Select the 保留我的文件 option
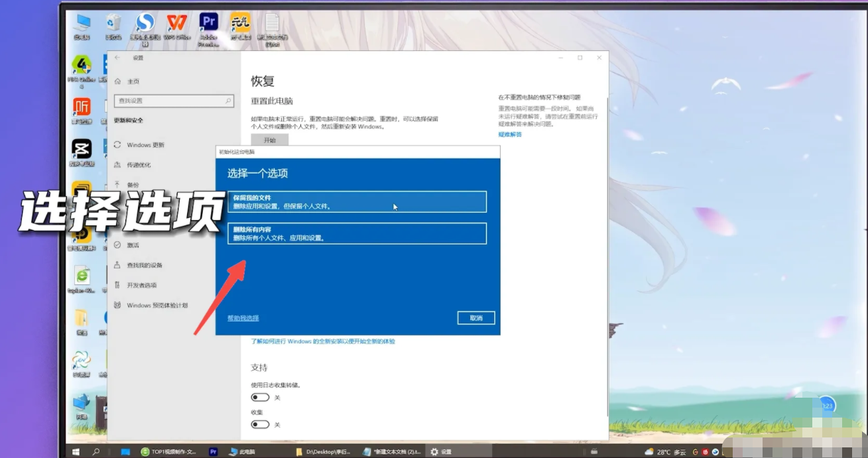The width and height of the screenshot is (868, 458). point(357,202)
